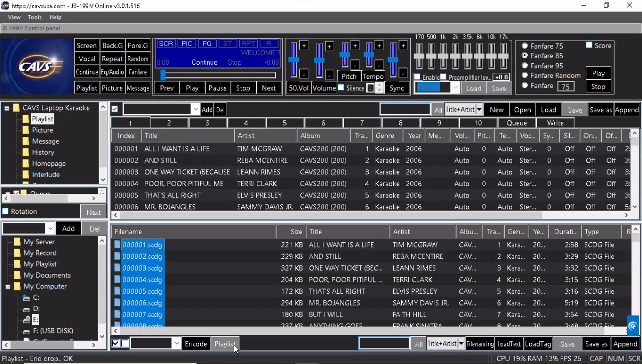Click the Fanfare custom value box showing 75
This screenshot has height=364, width=642.
(x=566, y=86)
